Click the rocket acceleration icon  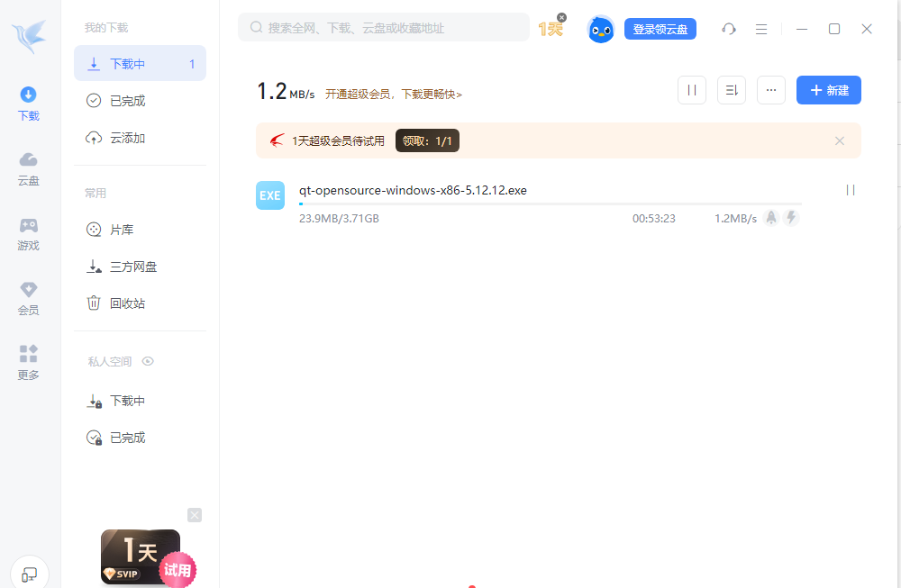(x=771, y=218)
